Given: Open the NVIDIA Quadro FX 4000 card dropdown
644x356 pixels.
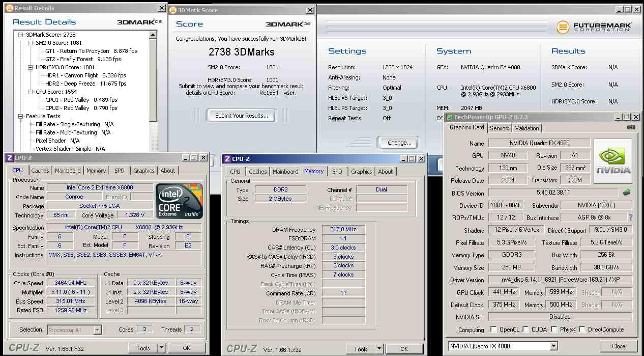Looking at the screenshot, I should point(554,346).
